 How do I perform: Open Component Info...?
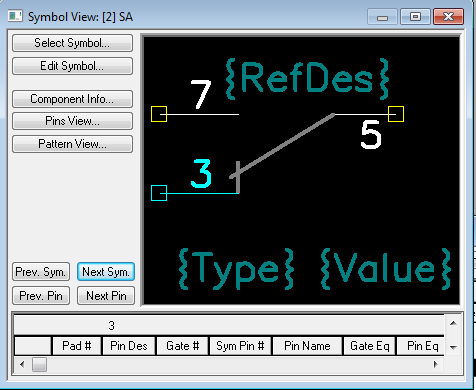(x=72, y=99)
